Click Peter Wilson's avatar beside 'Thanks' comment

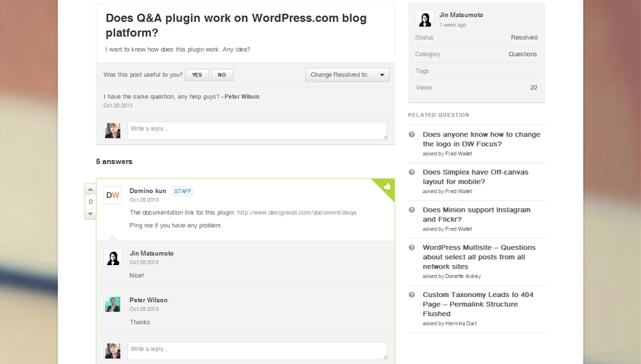point(112,304)
